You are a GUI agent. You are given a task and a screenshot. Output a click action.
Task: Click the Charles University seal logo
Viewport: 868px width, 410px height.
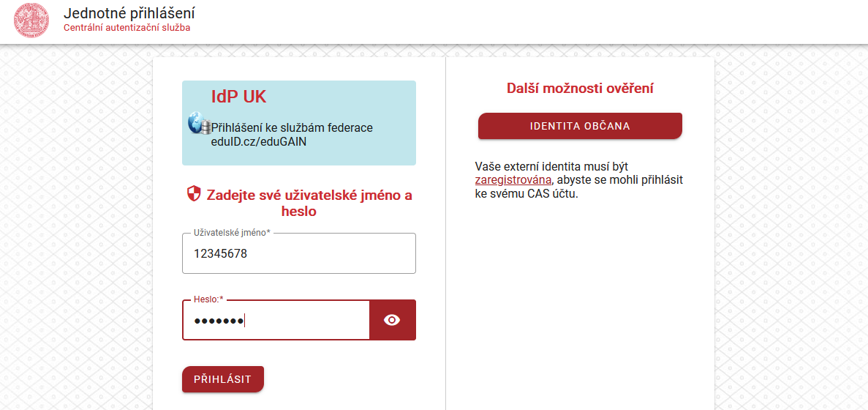pos(31,20)
